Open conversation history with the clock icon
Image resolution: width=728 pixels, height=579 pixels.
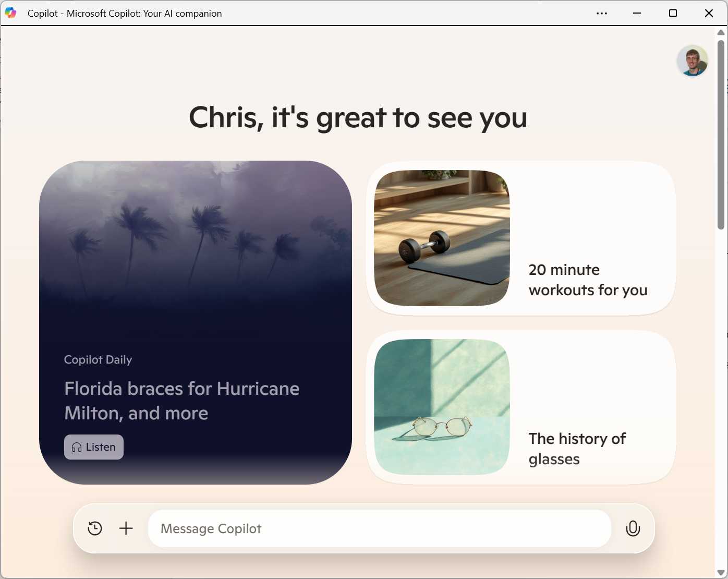pyautogui.click(x=94, y=528)
